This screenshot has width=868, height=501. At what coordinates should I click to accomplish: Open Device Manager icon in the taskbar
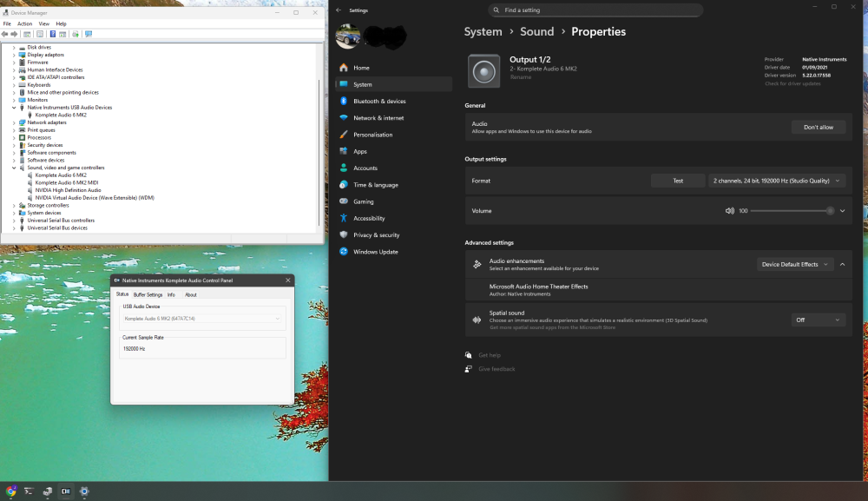click(48, 491)
